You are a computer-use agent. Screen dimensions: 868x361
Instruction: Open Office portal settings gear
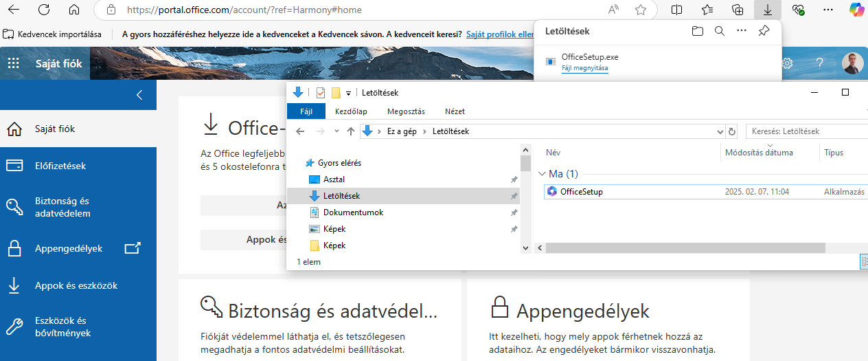click(788, 63)
